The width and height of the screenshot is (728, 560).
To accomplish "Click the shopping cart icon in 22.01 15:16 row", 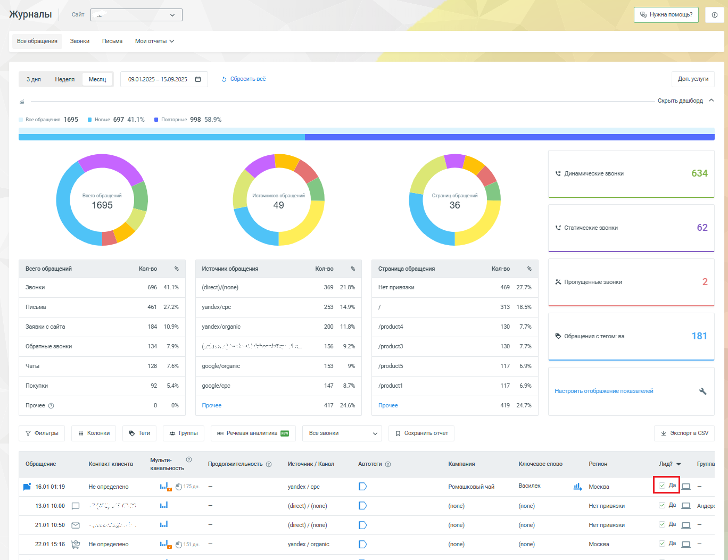I will pos(76,544).
